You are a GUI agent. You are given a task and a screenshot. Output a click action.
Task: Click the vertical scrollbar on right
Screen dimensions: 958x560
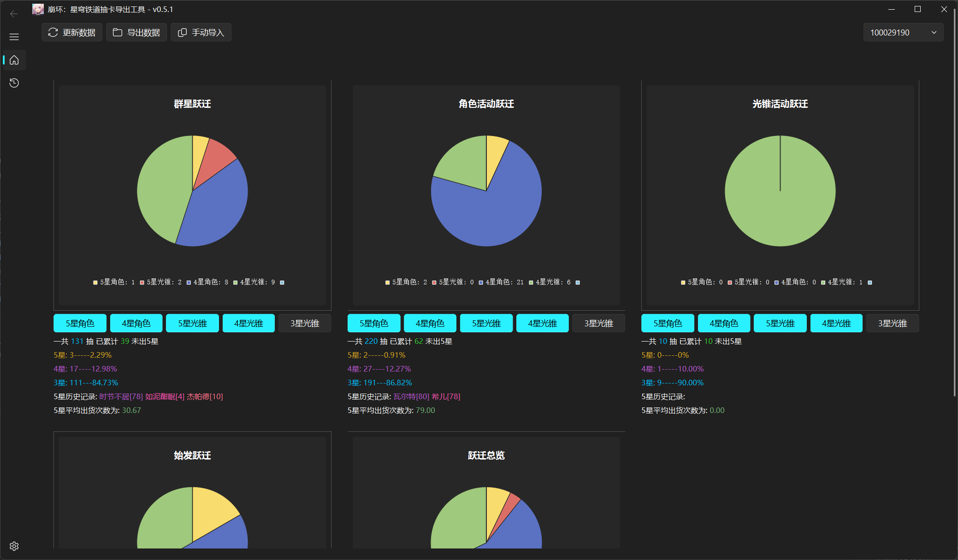pyautogui.click(x=954, y=203)
